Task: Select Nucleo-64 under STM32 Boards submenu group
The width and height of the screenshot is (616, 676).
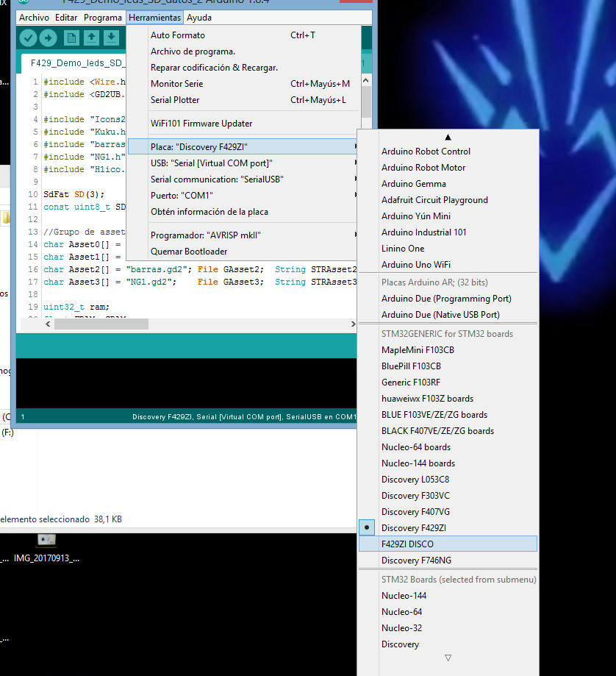Action: tap(448, 612)
